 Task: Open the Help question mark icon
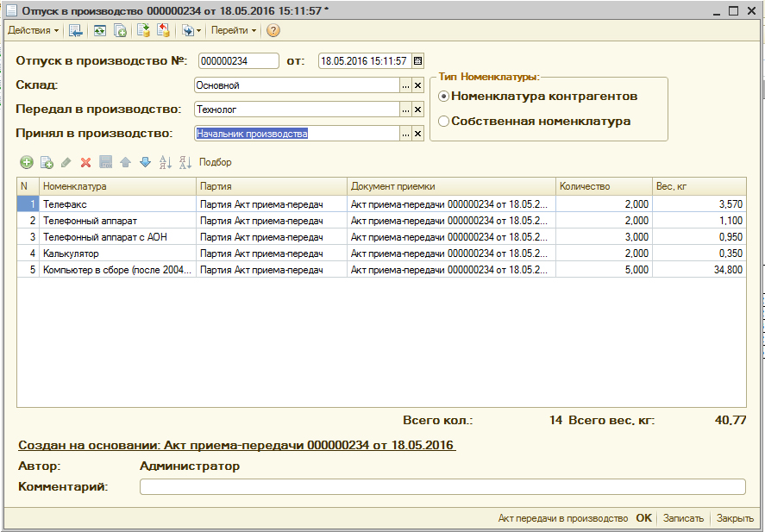pyautogui.click(x=273, y=30)
